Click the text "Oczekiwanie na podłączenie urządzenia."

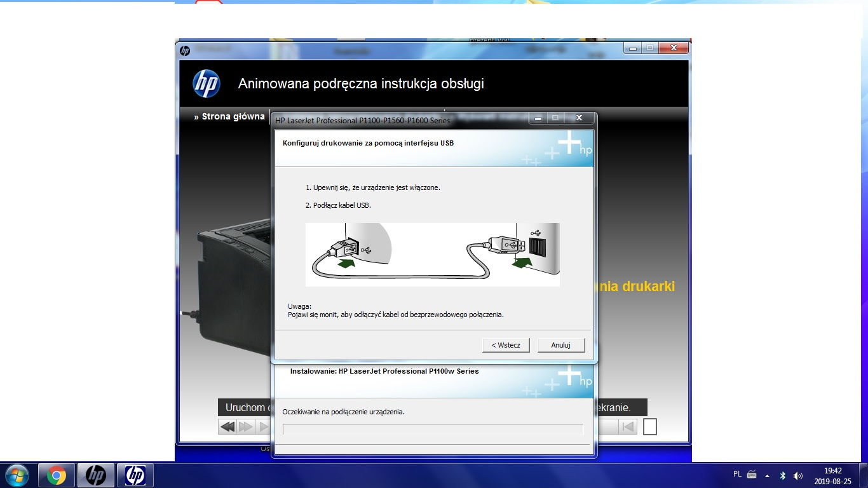coord(343,412)
